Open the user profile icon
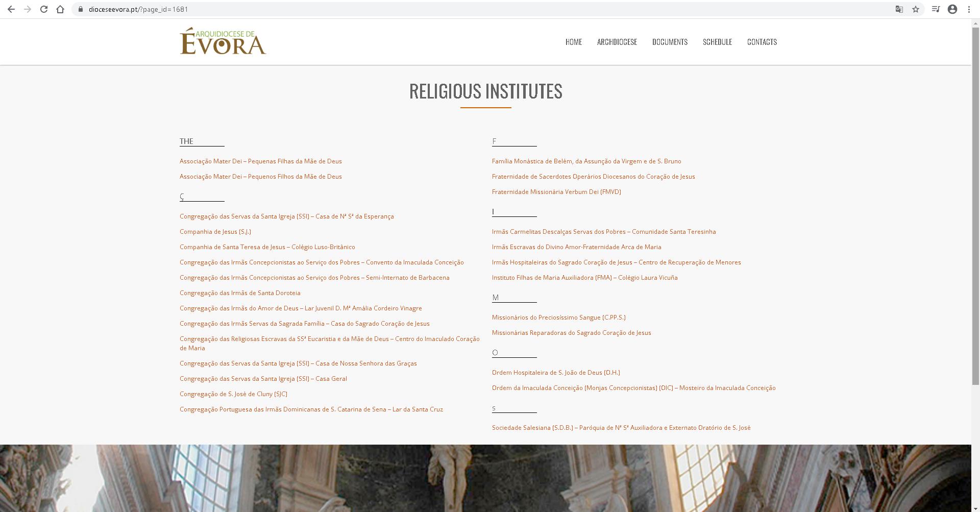The height and width of the screenshot is (512, 980). tap(952, 9)
